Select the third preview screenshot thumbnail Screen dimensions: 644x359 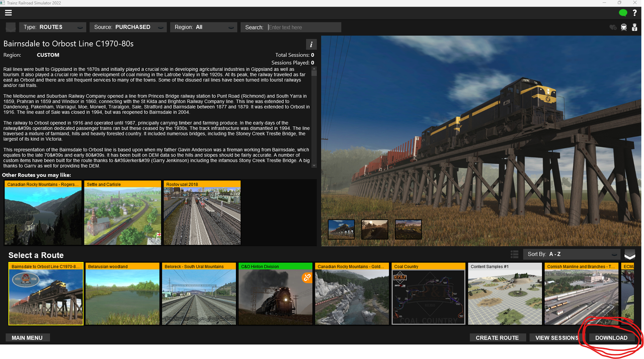[x=408, y=229]
